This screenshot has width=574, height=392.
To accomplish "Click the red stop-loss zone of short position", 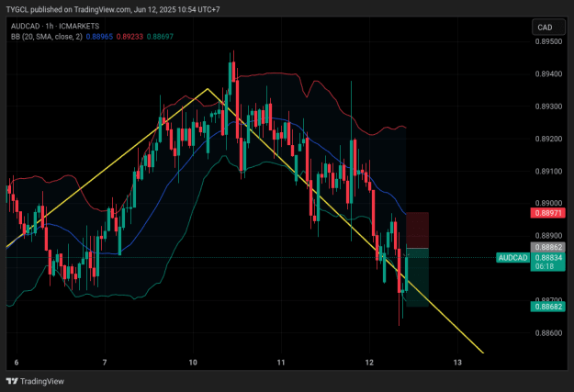I will point(417,230).
